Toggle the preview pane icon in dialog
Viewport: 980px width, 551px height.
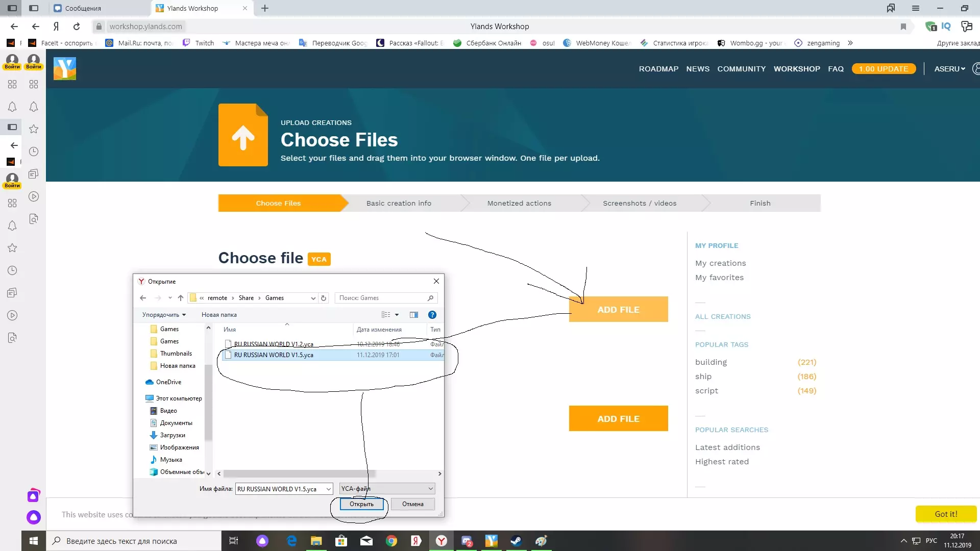tap(413, 315)
